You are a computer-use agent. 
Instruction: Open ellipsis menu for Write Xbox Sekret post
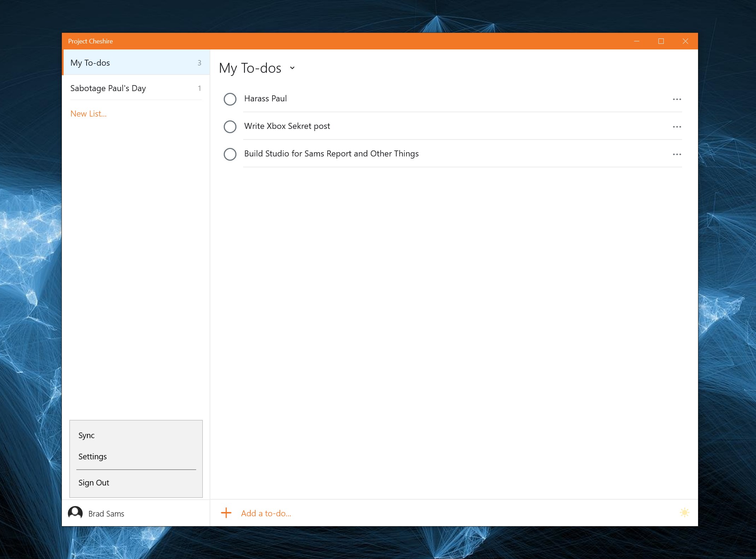tap(676, 127)
